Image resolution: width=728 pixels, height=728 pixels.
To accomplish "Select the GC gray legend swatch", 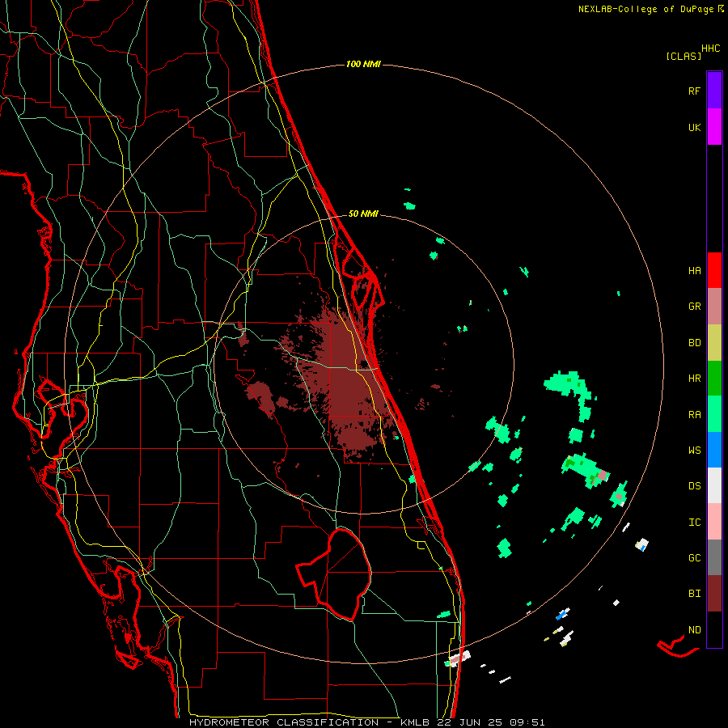I will (714, 557).
